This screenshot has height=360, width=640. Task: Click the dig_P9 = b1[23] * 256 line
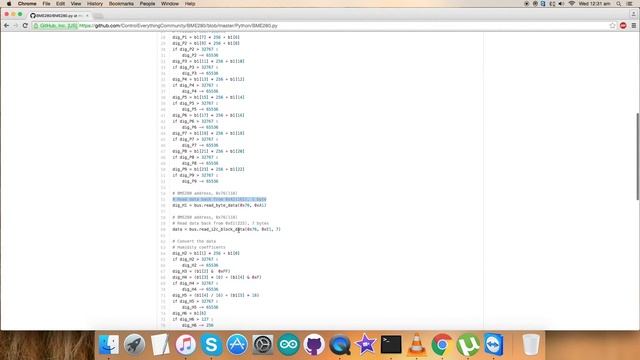(x=208, y=169)
